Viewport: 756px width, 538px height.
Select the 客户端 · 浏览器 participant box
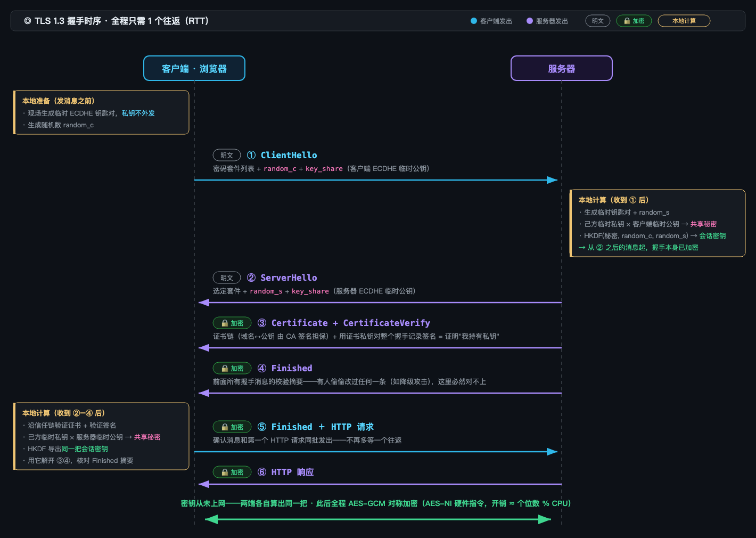click(194, 68)
